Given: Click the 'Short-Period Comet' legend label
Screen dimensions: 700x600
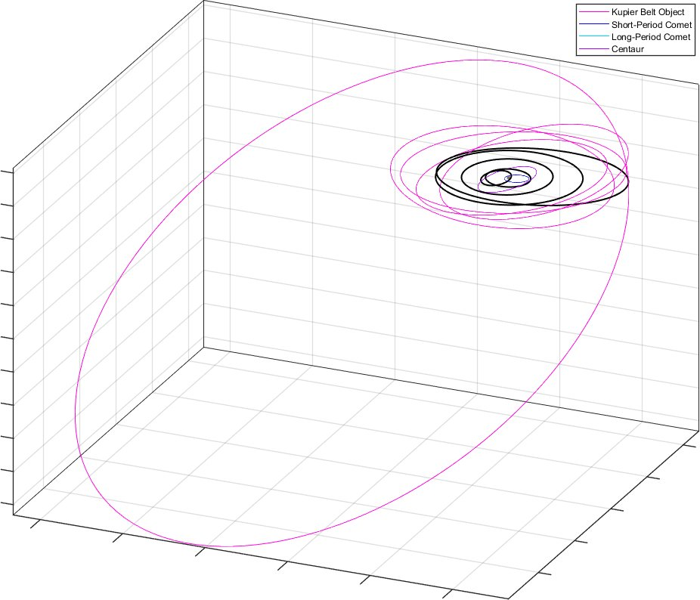Looking at the screenshot, I should (x=651, y=24).
